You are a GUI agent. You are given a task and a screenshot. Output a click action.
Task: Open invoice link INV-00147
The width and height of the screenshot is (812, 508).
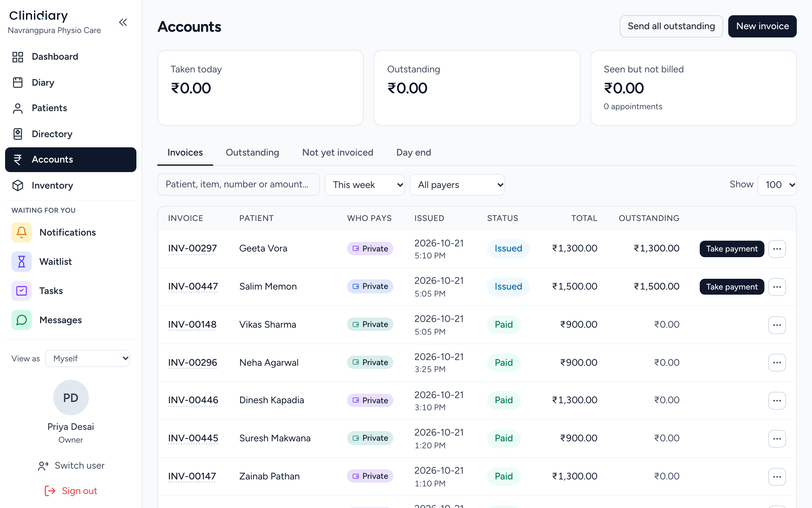click(x=192, y=476)
